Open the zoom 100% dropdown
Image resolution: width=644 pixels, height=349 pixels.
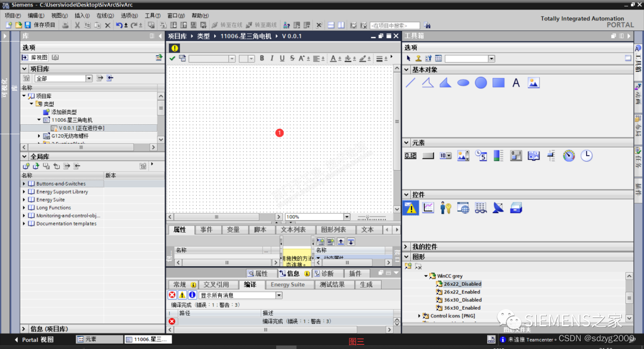pos(346,217)
